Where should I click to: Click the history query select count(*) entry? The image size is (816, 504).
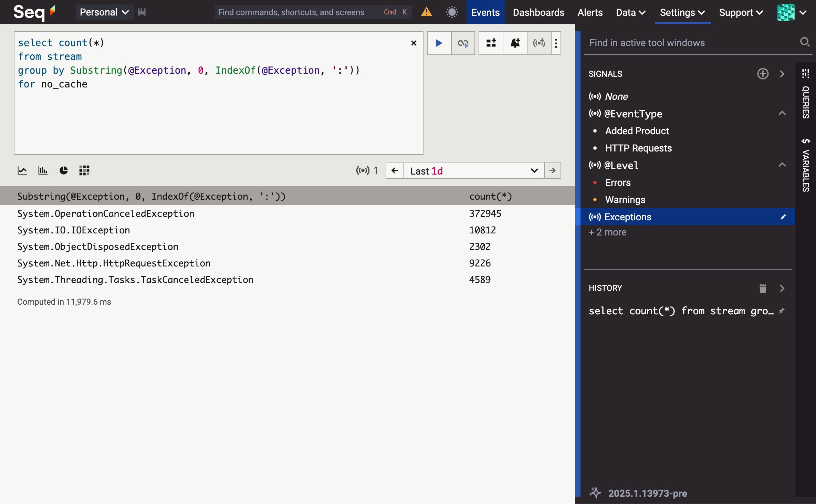(x=681, y=311)
